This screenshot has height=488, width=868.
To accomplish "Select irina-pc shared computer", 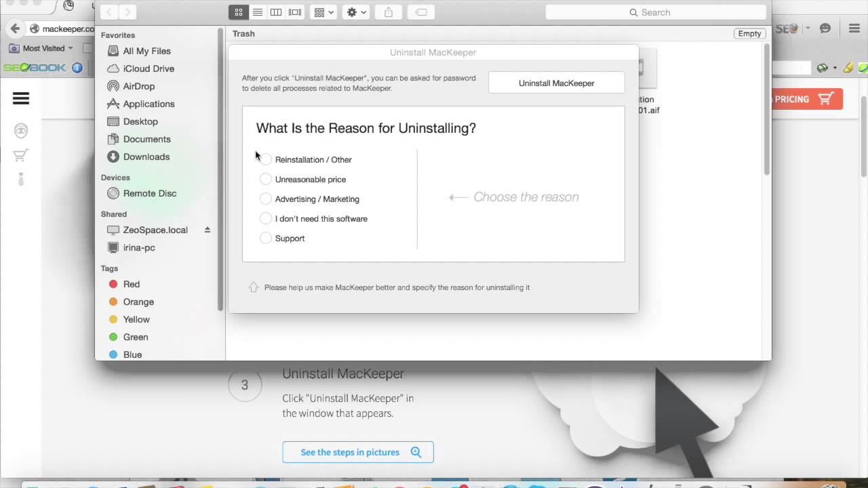I will [x=138, y=247].
